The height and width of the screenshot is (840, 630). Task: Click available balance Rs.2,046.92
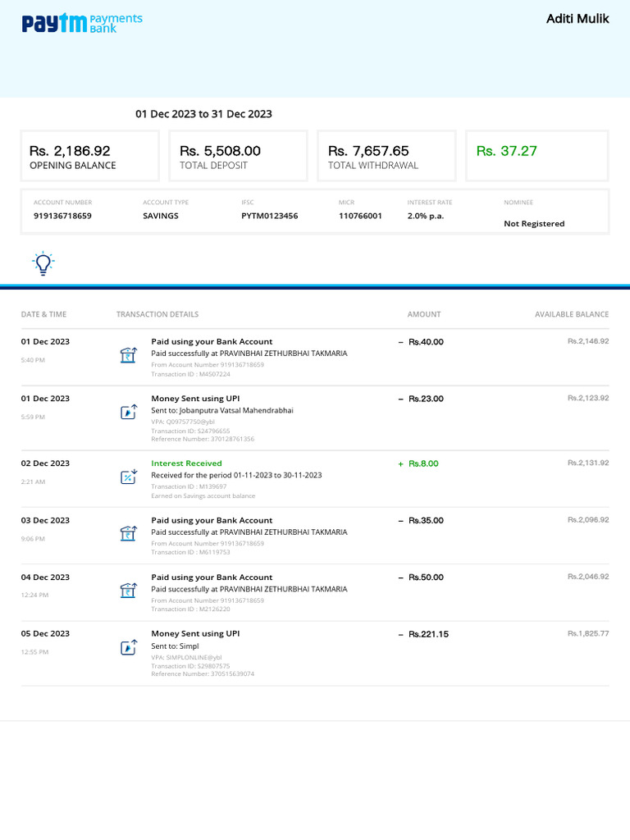588,577
